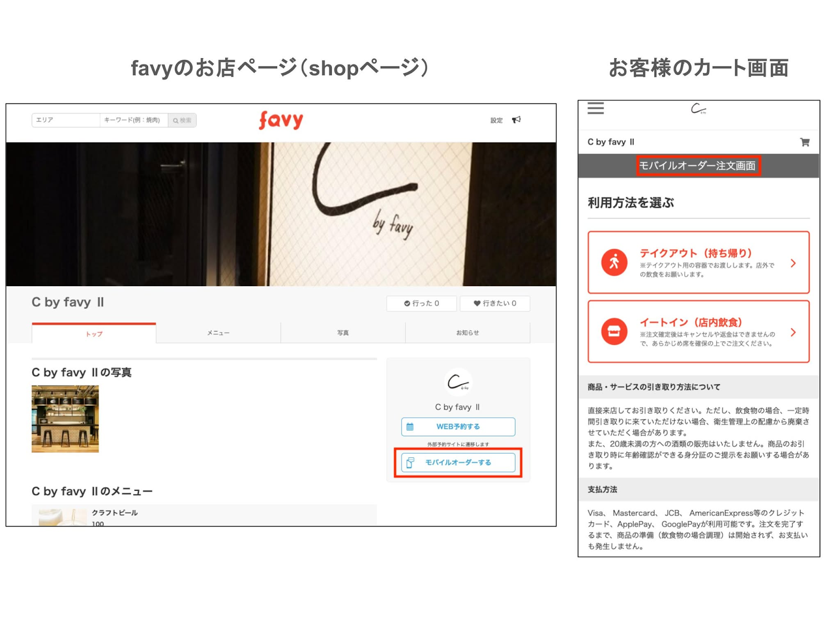The height and width of the screenshot is (630, 840).
Task: Click the C by favy II cart header text
Action: click(611, 142)
